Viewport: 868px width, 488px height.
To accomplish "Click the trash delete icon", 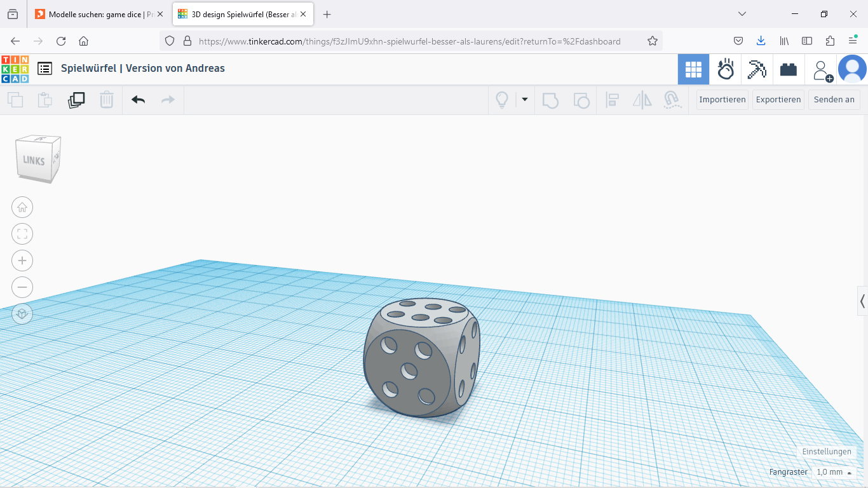I will (x=107, y=100).
